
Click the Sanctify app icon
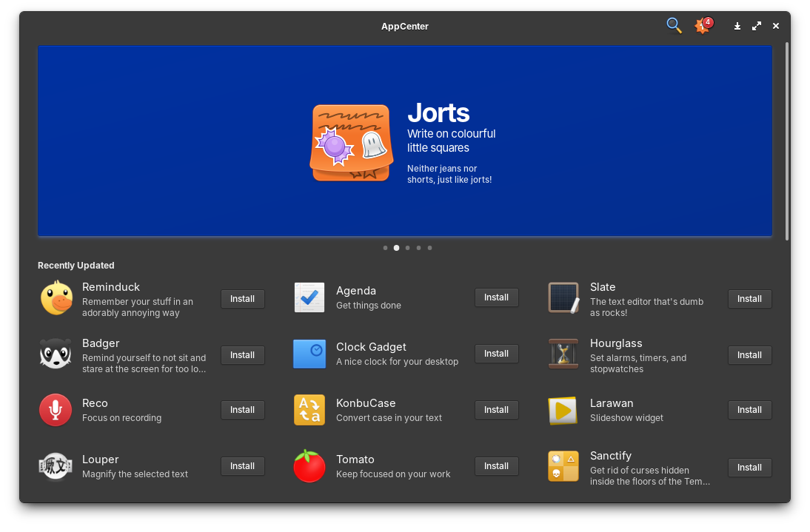[563, 466]
